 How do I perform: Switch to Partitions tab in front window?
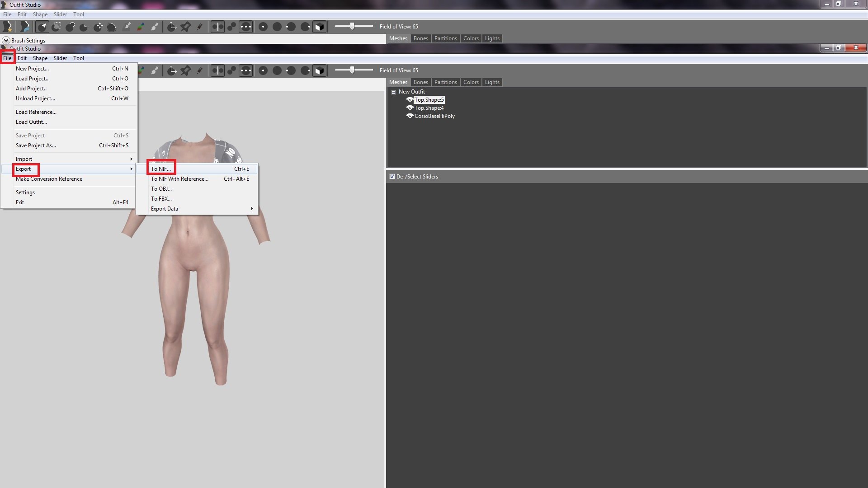pyautogui.click(x=445, y=82)
